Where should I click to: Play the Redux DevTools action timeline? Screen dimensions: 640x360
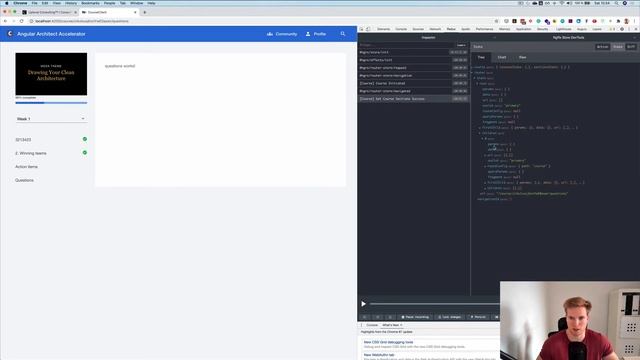coord(363,304)
